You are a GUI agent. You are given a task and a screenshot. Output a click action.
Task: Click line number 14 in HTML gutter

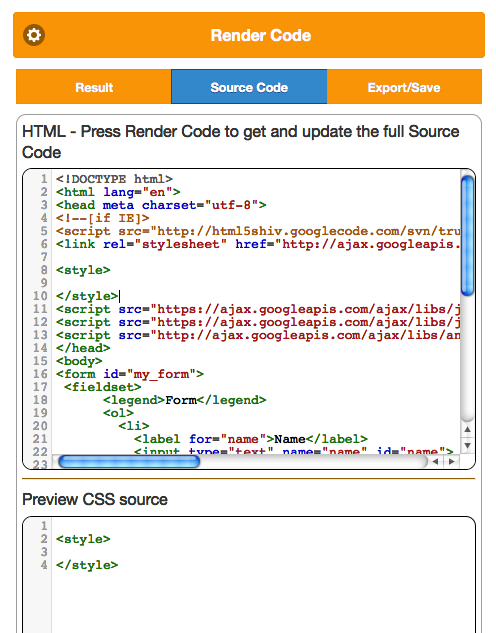(x=40, y=348)
